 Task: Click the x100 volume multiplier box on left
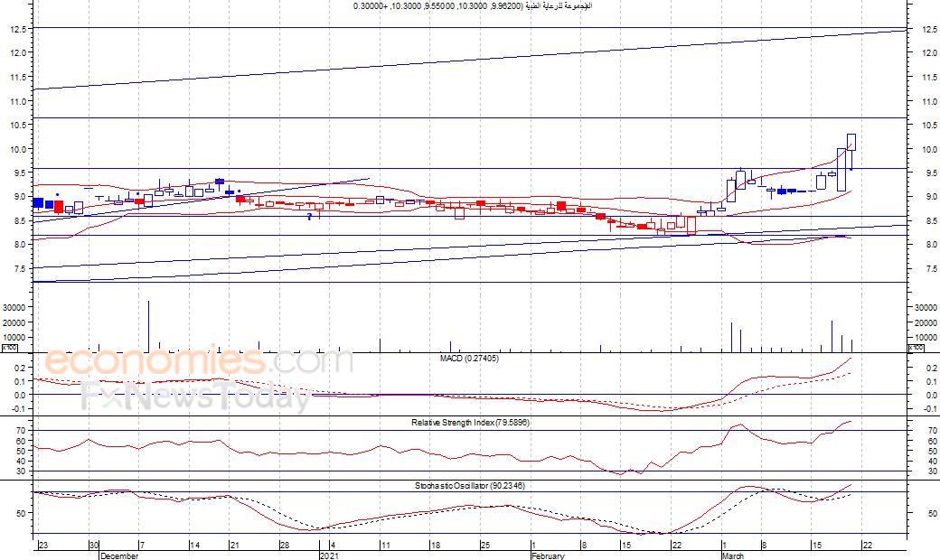pos(9,348)
